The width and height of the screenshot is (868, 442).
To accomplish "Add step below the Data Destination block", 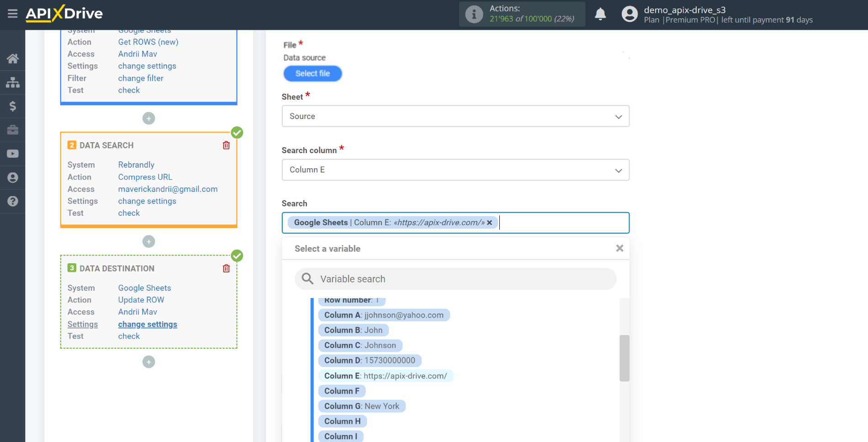I will point(148,362).
